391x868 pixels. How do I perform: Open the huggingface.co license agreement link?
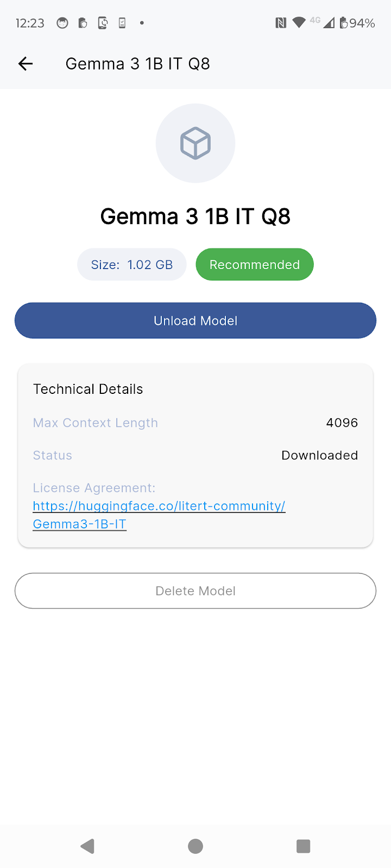tap(159, 515)
